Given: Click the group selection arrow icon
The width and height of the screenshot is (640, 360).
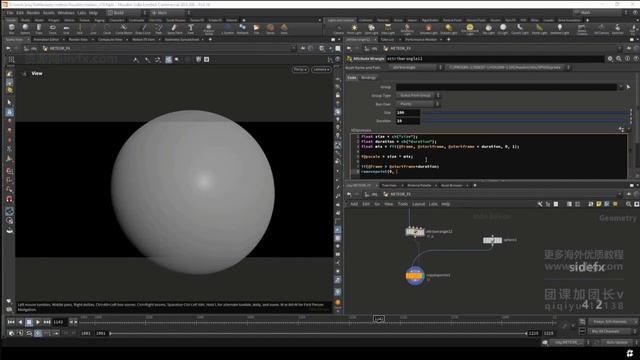Looking at the screenshot, I should 628,87.
